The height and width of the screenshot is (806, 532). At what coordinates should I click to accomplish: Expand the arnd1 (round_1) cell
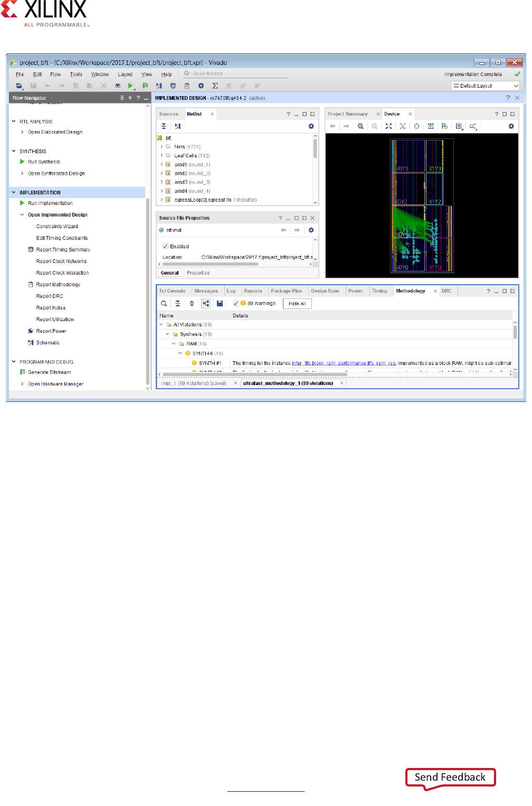point(161,165)
